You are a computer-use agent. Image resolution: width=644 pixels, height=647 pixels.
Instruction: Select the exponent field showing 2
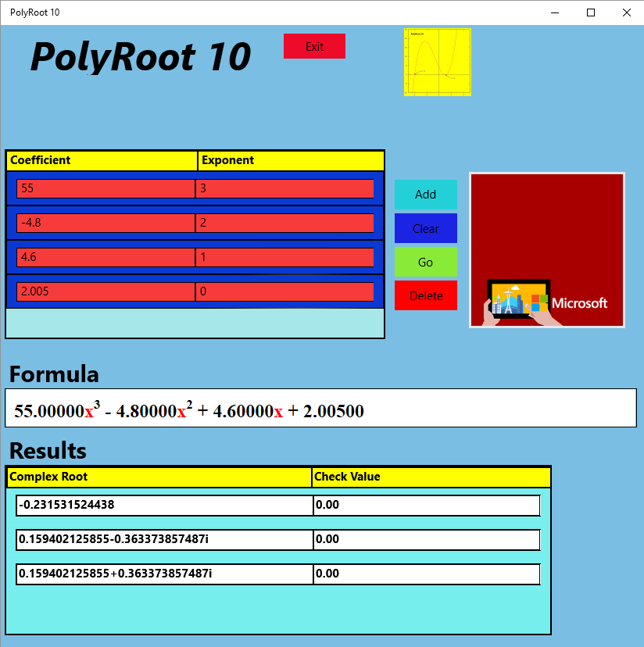click(284, 223)
